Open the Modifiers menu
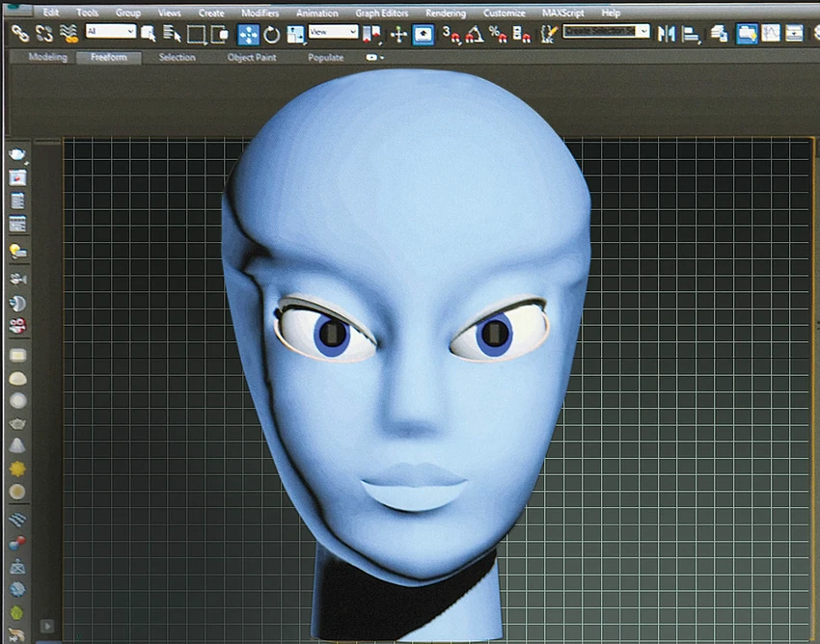This screenshot has height=644, width=820. 260,13
